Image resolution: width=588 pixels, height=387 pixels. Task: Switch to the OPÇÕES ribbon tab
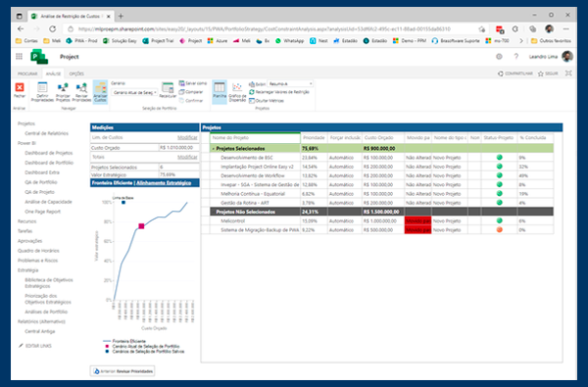[x=76, y=73]
